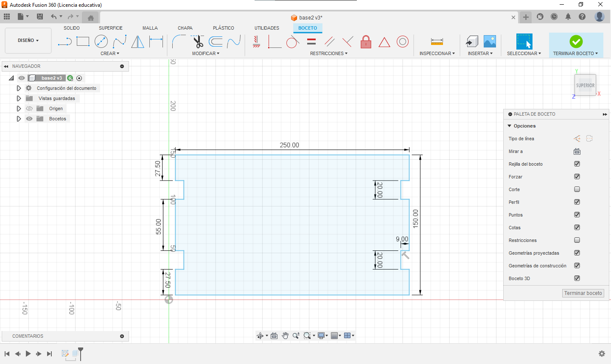Select the Offset tool
Viewport: 611px width, 364px height.
[x=216, y=42]
